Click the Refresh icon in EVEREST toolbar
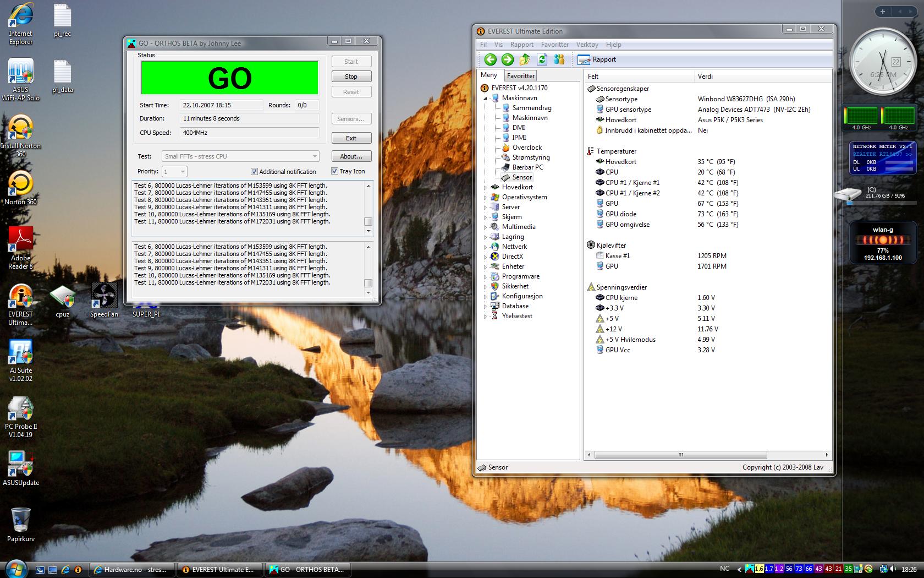The height and width of the screenshot is (578, 924). point(542,59)
